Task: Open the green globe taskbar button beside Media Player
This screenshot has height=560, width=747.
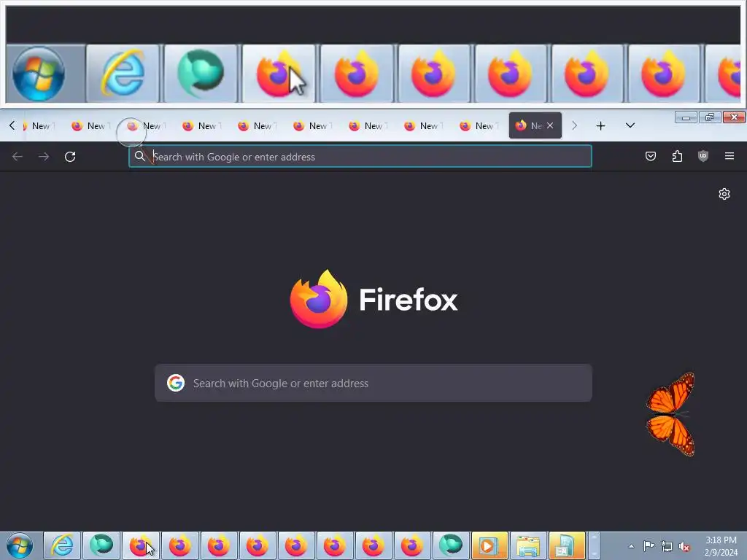Action: [451, 545]
